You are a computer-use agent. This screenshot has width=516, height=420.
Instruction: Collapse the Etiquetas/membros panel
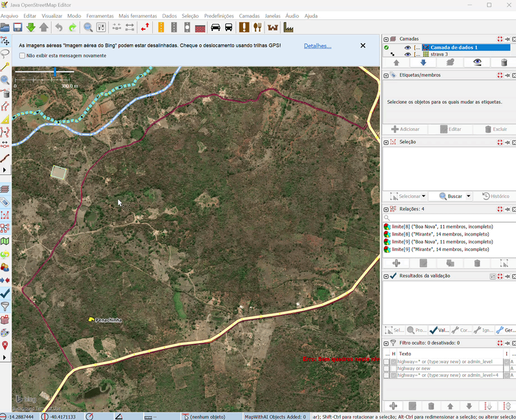(x=386, y=75)
